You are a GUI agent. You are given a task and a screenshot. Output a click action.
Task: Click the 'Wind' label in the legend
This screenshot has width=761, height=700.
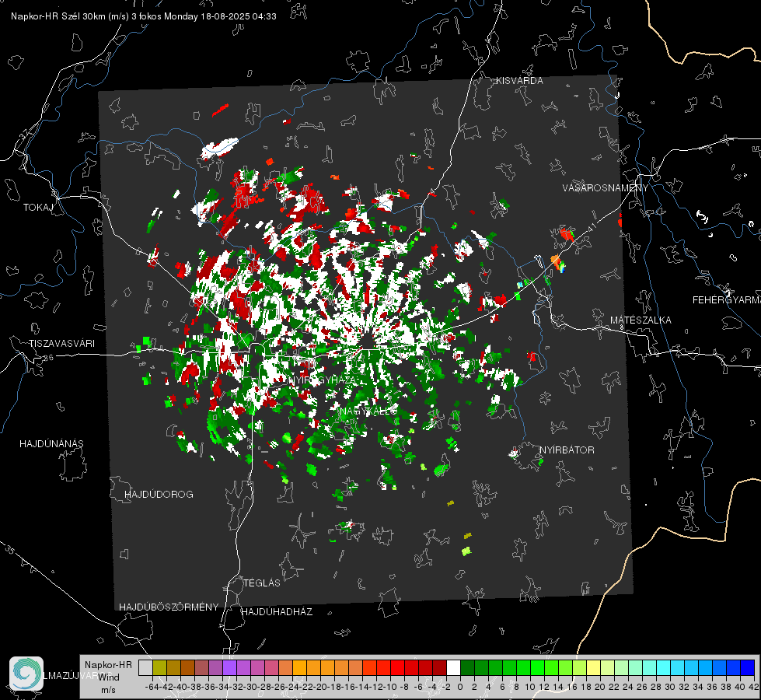[x=109, y=677]
